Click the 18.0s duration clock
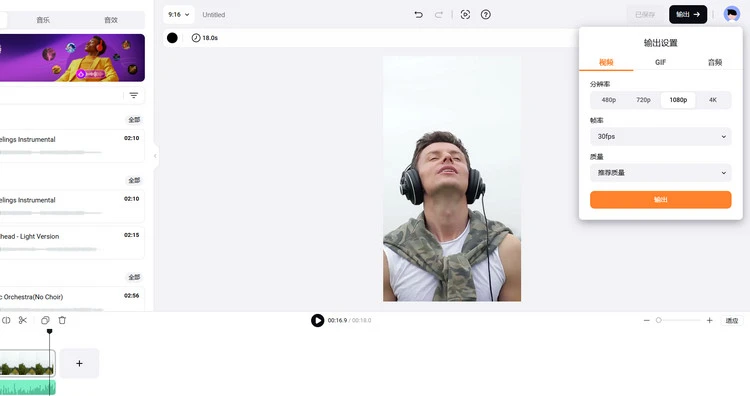The width and height of the screenshot is (750, 396). coord(205,38)
